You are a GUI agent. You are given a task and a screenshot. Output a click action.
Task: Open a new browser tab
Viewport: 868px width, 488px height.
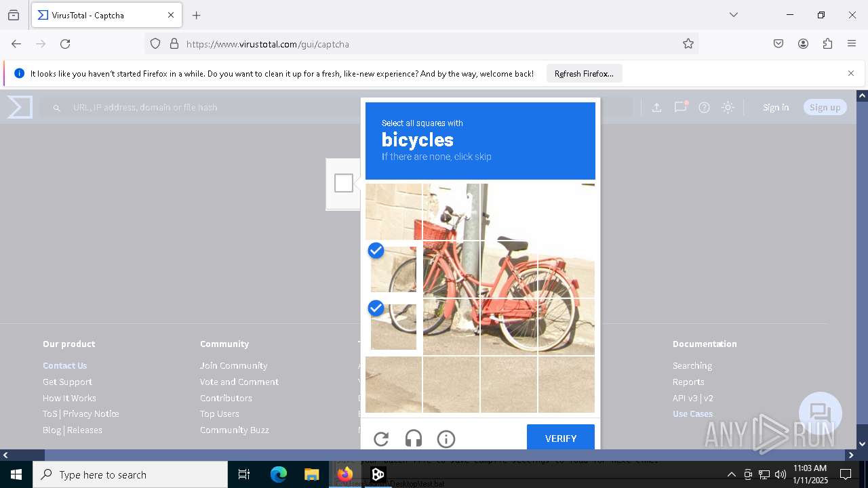[197, 15]
